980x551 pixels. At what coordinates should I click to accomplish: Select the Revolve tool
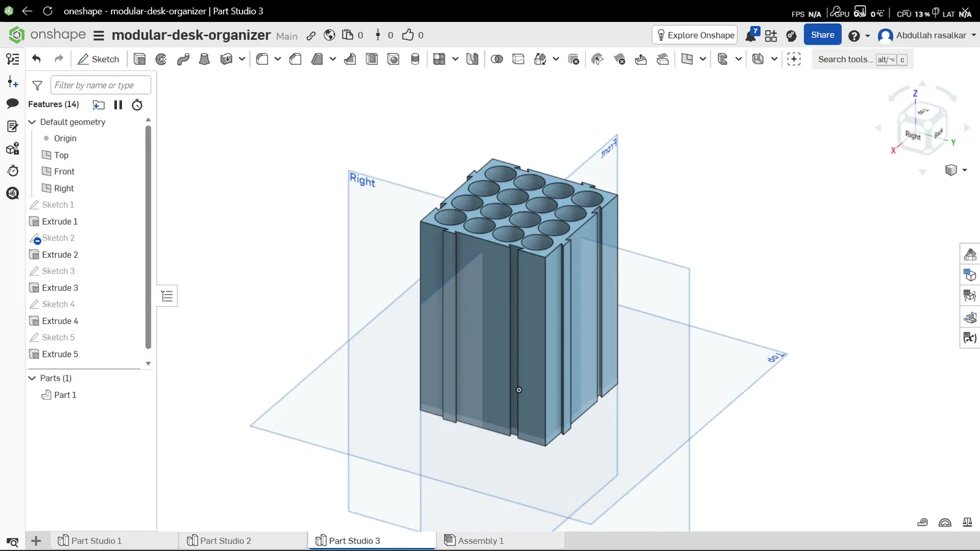(162, 59)
